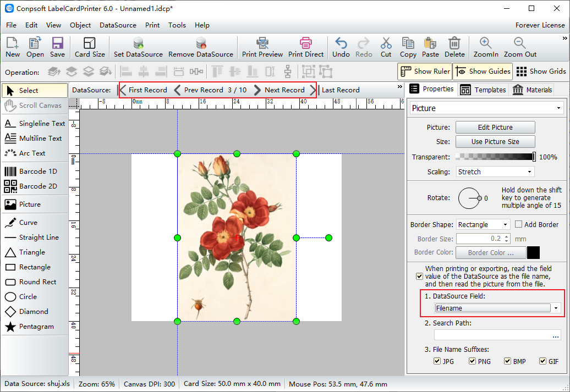Click the align top edges operation icon

217,71
